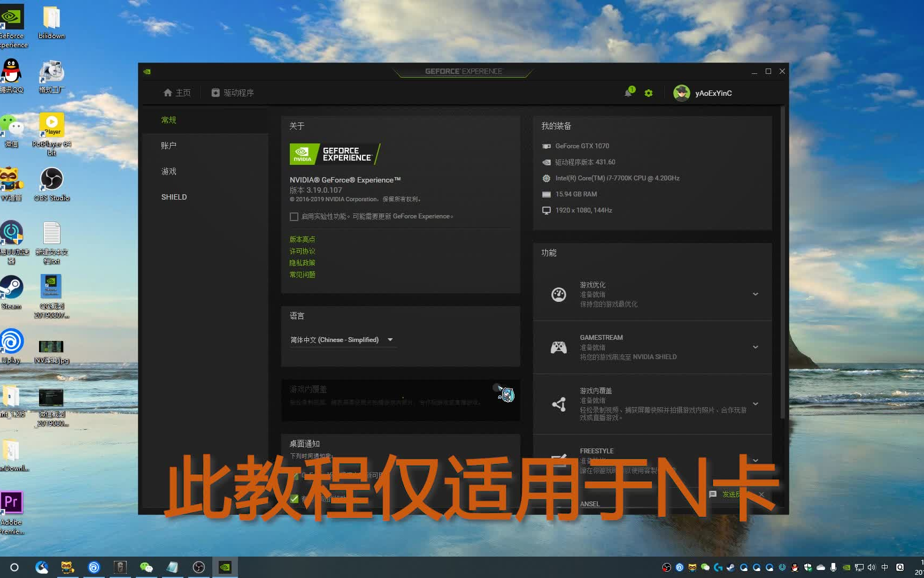This screenshot has height=578, width=924.
Task: Open the 版本亮点 link
Action: click(x=302, y=239)
